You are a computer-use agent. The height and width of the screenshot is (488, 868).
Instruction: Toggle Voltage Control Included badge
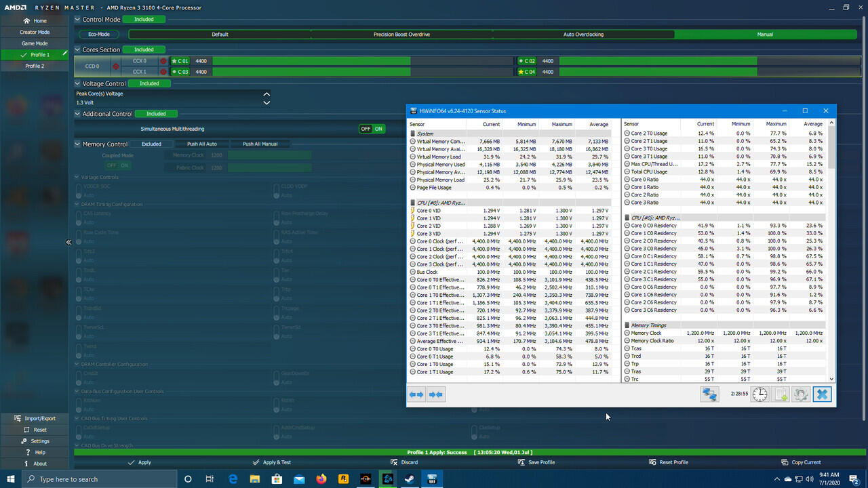click(149, 83)
